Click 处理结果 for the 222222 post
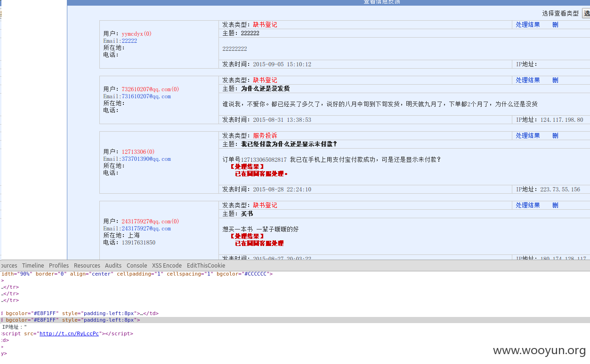The image size is (590, 364). click(x=528, y=24)
